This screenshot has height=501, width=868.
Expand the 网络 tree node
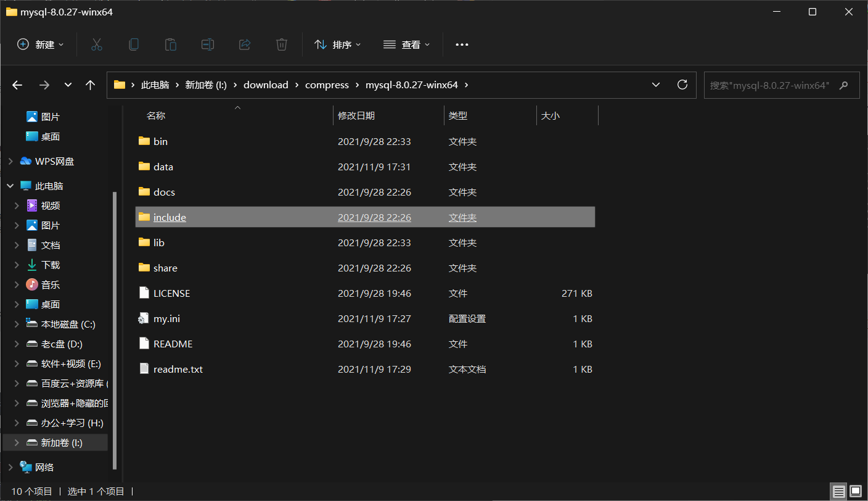[10, 467]
